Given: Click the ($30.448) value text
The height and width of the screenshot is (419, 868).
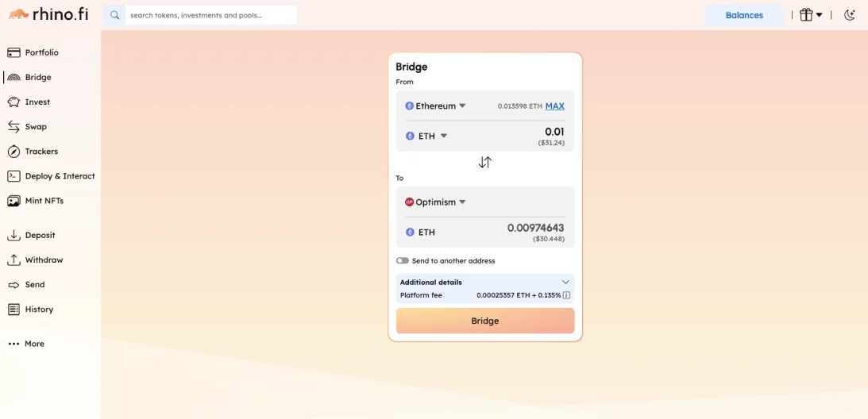Looking at the screenshot, I should pyautogui.click(x=549, y=239).
